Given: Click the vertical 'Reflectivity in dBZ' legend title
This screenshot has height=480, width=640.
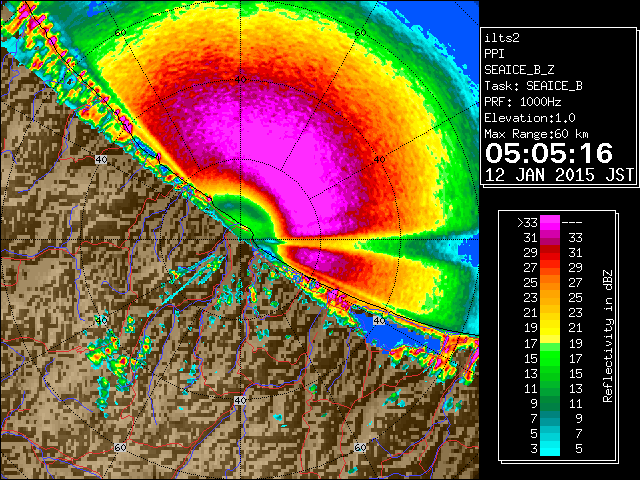Looking at the screenshot, I should [608, 336].
